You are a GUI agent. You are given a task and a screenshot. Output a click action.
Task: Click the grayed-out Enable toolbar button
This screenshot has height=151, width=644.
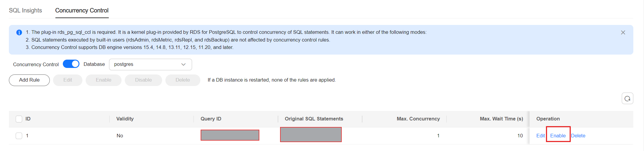pyautogui.click(x=103, y=80)
